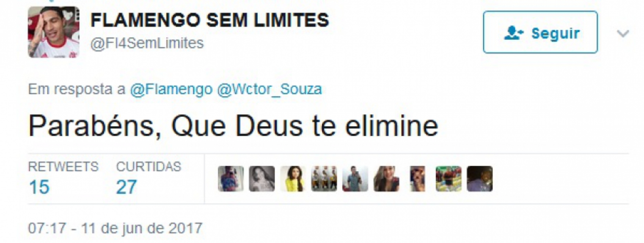Viewport: 644px width, 243px height.
Task: Click the FLAMENGO SEM LIMITES display name
Action: 210,19
